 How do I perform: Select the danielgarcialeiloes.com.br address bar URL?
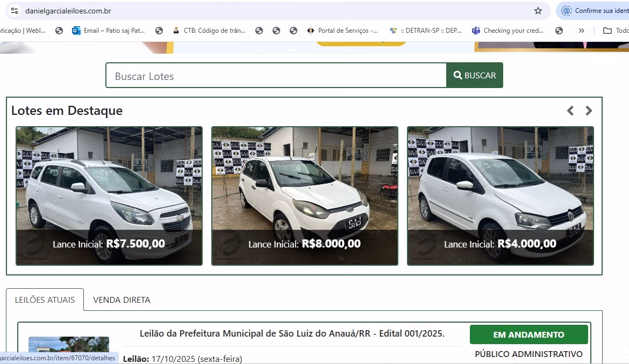click(68, 11)
